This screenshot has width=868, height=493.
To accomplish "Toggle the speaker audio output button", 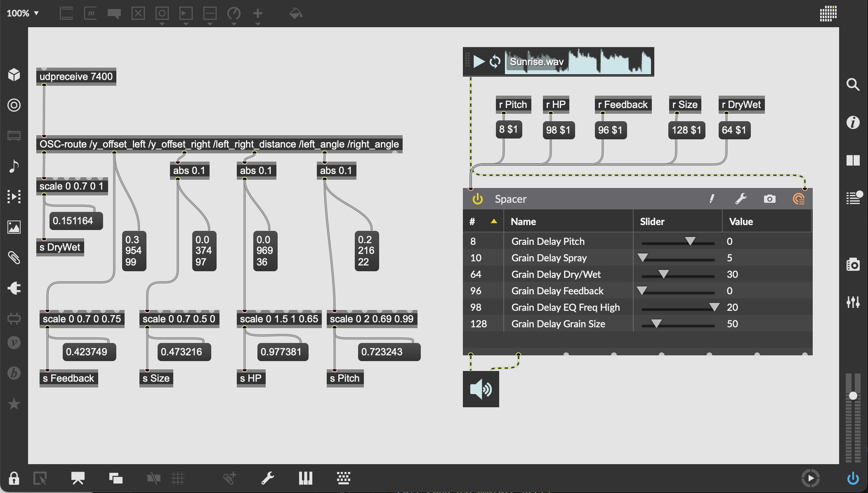I will click(481, 389).
